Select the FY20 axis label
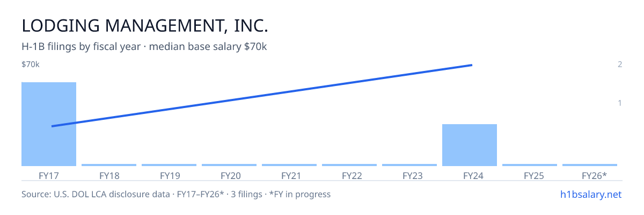 (229, 176)
